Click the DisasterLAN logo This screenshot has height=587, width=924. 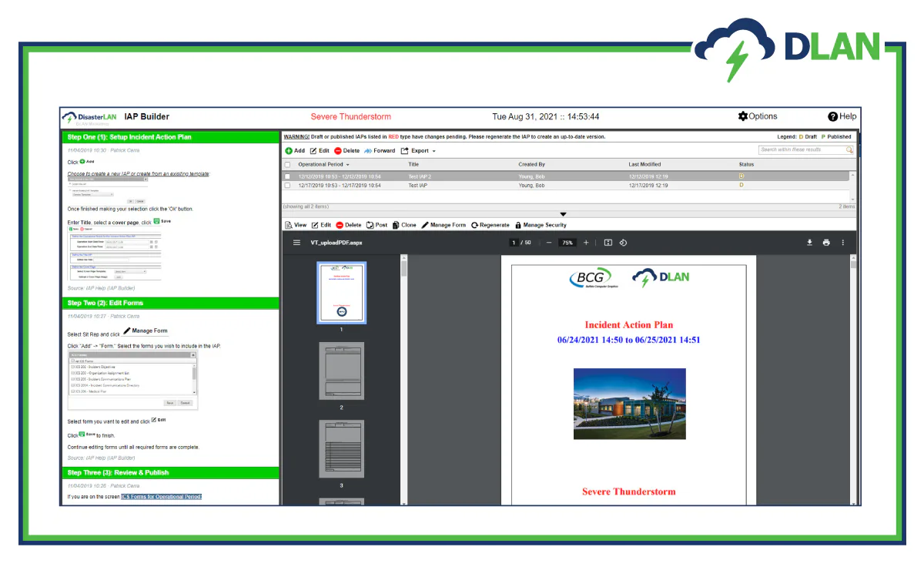pos(90,117)
